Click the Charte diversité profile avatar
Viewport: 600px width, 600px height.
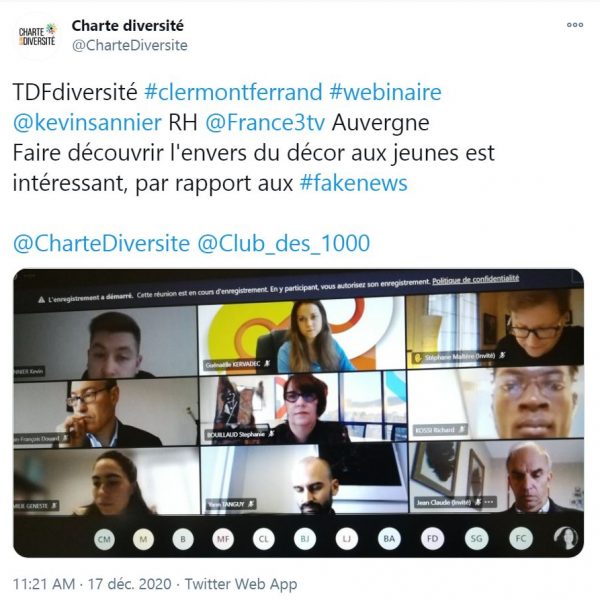[37, 36]
